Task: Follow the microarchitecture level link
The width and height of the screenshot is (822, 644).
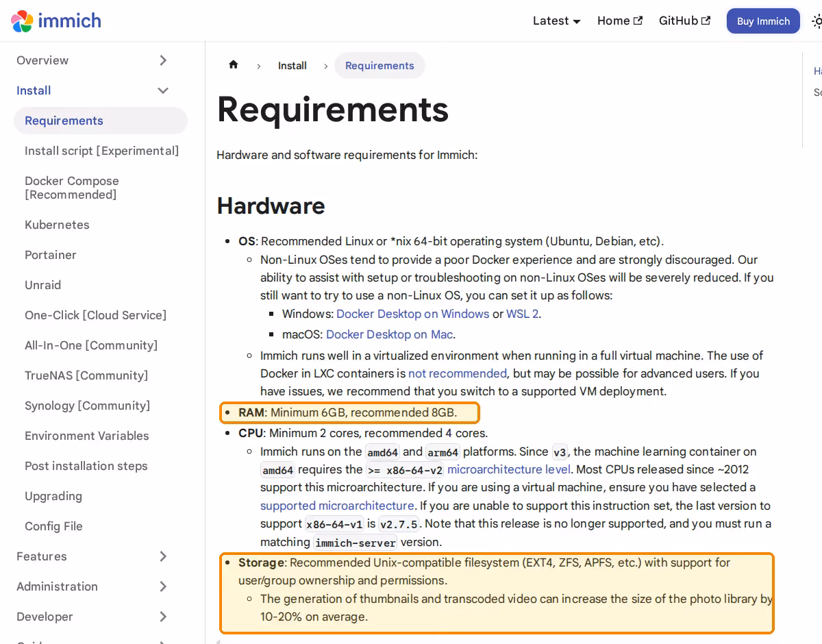Action: coord(508,469)
